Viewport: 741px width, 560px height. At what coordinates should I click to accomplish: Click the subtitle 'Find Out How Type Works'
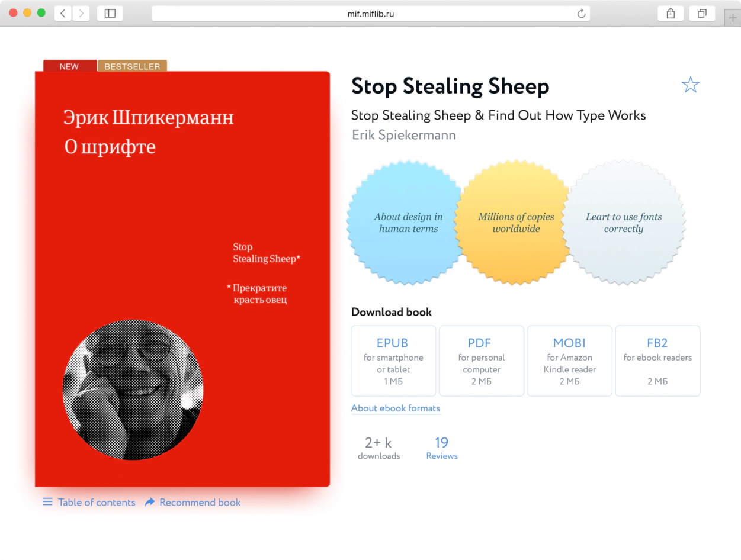pyautogui.click(x=567, y=115)
